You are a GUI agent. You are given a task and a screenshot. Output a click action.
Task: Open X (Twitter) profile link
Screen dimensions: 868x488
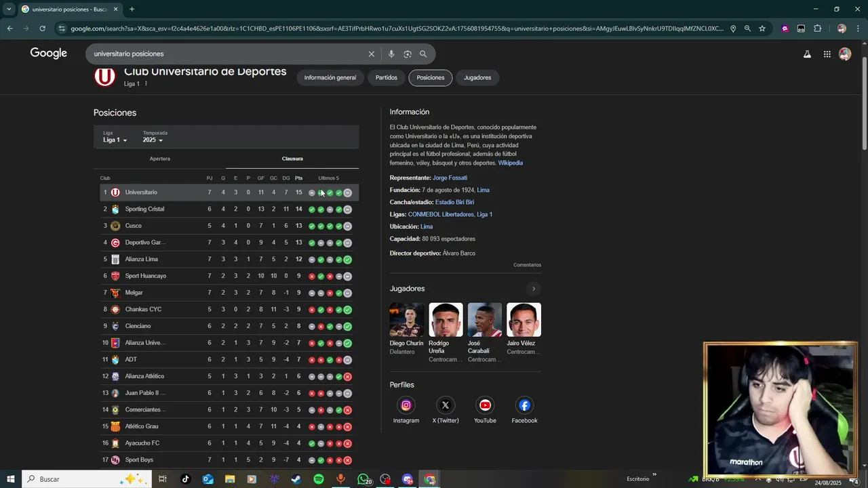click(x=446, y=405)
